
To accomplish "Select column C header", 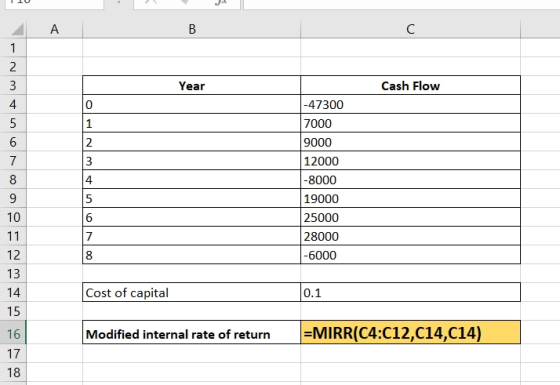I will point(410,29).
